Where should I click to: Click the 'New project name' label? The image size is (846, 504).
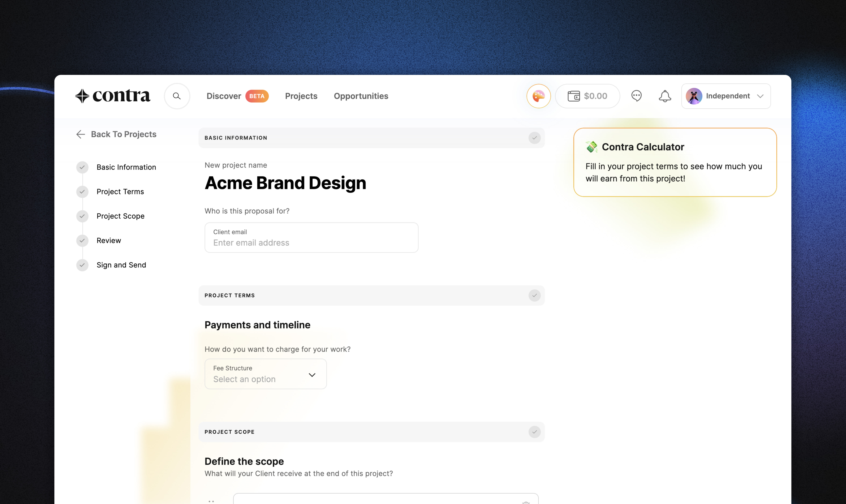coord(236,165)
